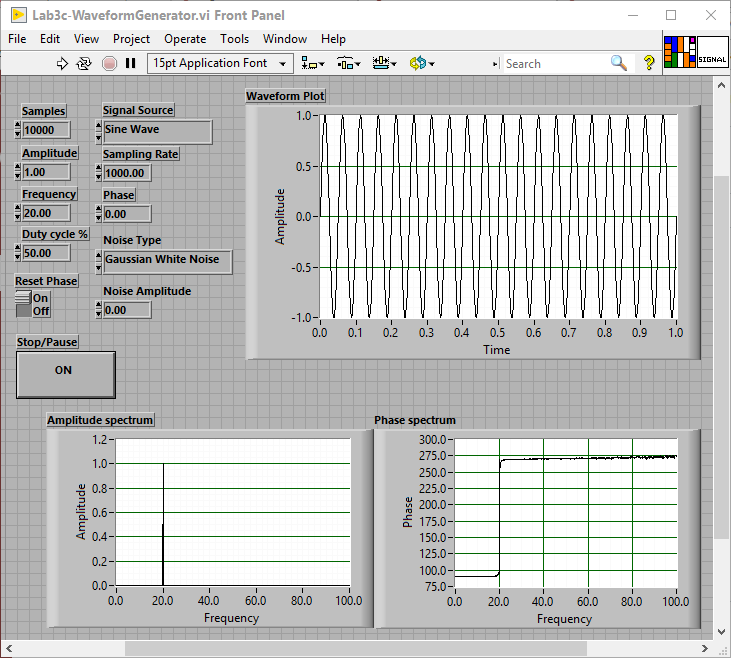This screenshot has height=658, width=731.
Task: Open the Reorder tool in the toolbar
Action: (420, 63)
